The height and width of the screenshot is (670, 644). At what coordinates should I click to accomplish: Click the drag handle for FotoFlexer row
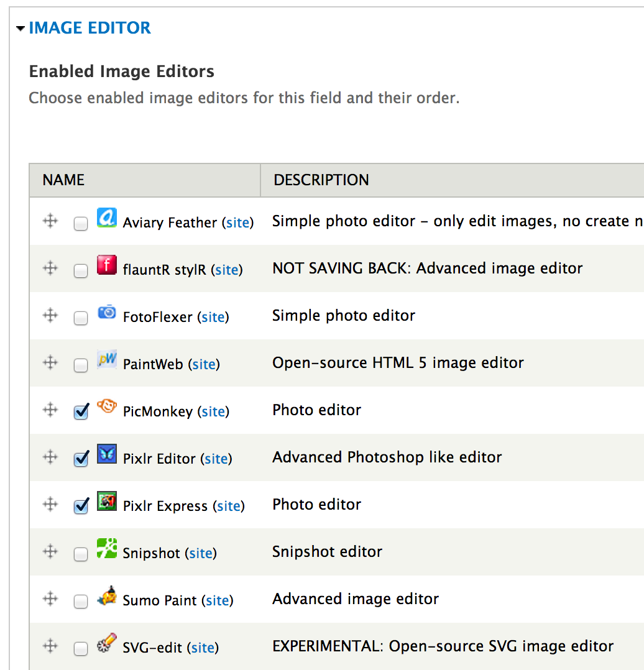50,315
